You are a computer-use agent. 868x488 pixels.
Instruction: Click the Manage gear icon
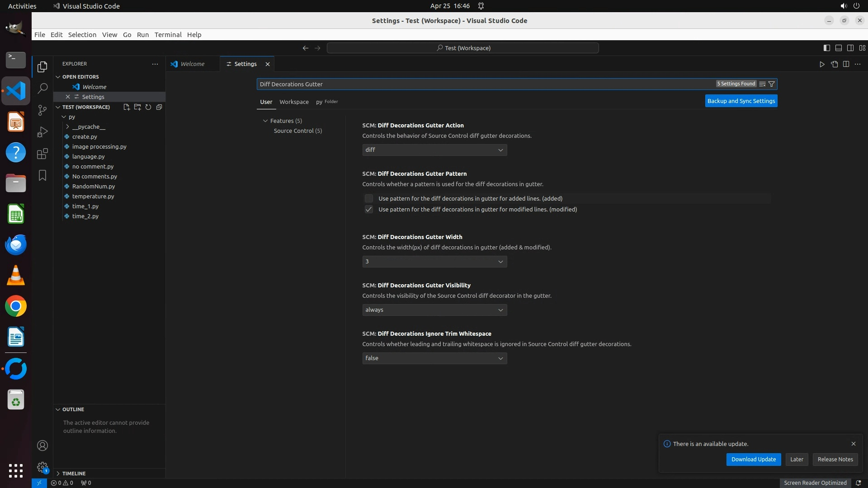tap(42, 467)
